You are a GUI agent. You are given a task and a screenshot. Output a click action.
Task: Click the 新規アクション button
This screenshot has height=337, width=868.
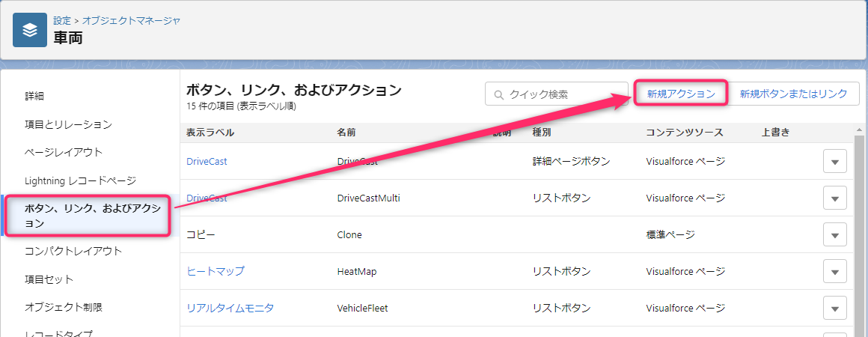pos(681,94)
